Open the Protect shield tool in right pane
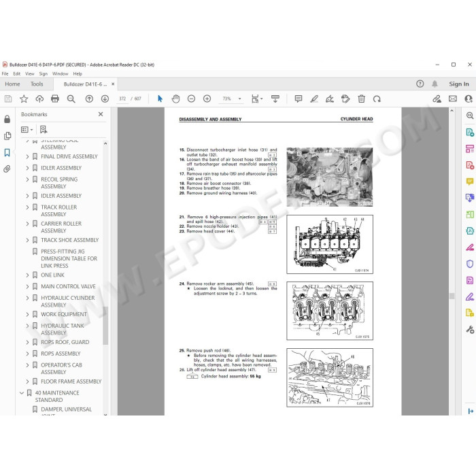 (470, 264)
